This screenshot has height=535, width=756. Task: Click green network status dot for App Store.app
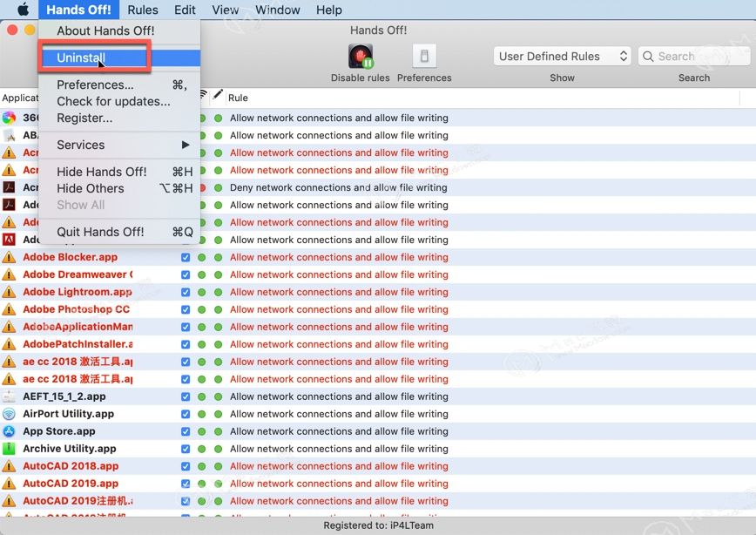201,431
